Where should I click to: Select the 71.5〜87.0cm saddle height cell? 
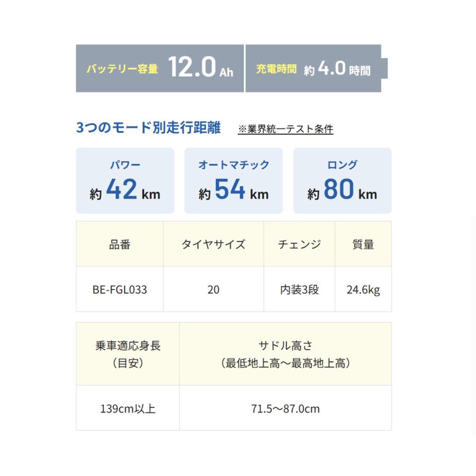(286, 409)
